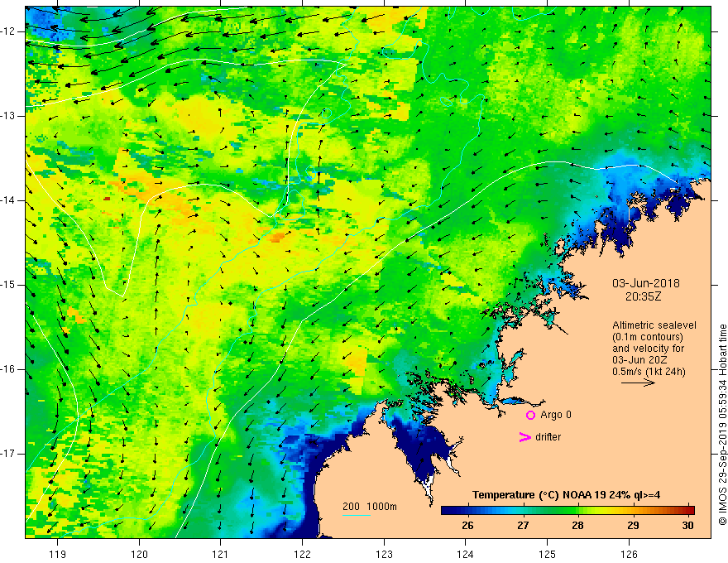The height and width of the screenshot is (563, 728).
Task: Click the drifter legend label
Action: 548,437
